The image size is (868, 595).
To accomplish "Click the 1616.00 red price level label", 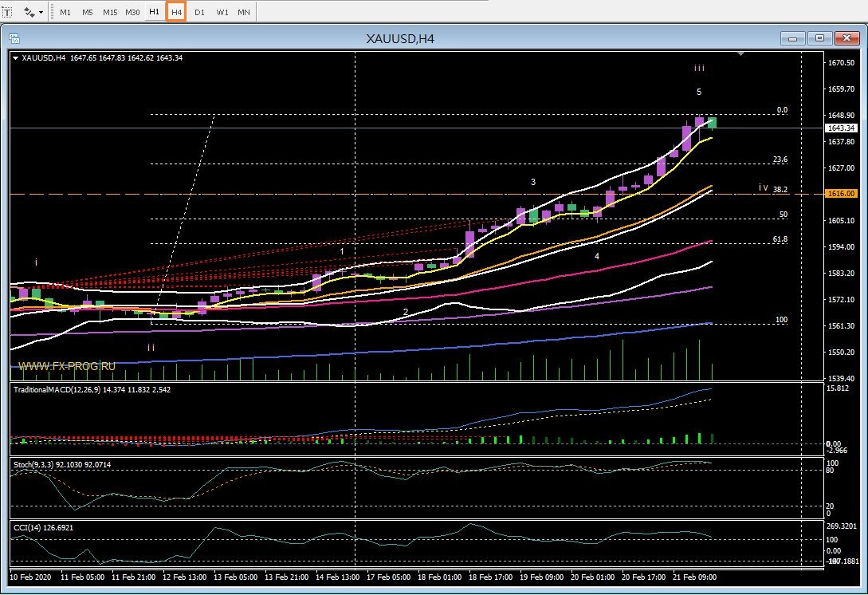I will coord(841,194).
